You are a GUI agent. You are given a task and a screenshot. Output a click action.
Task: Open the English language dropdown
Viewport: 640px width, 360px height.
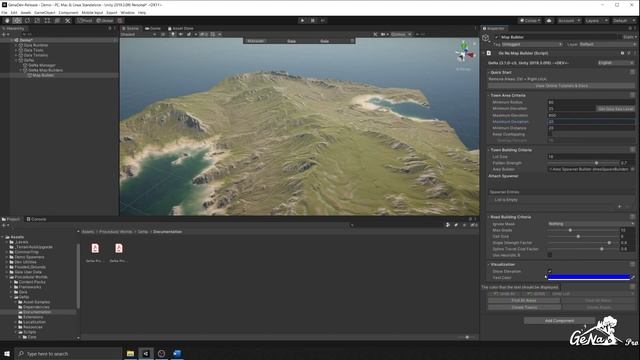(616, 63)
